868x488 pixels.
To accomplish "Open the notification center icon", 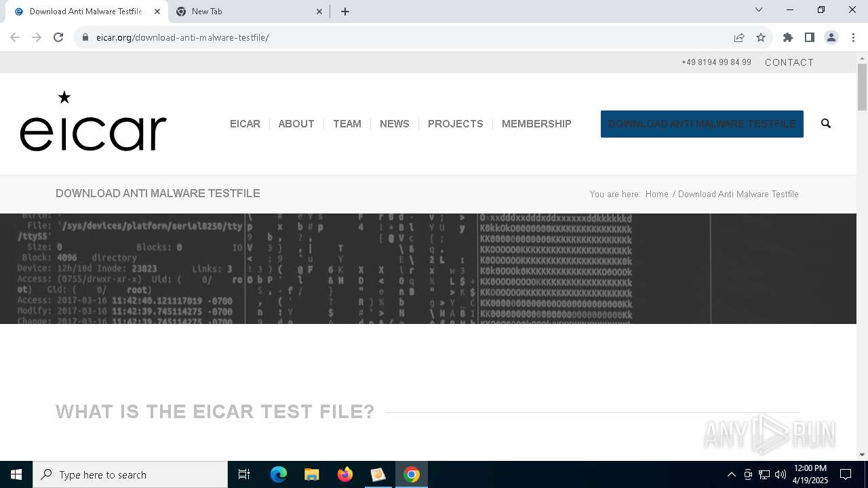I will [x=846, y=474].
